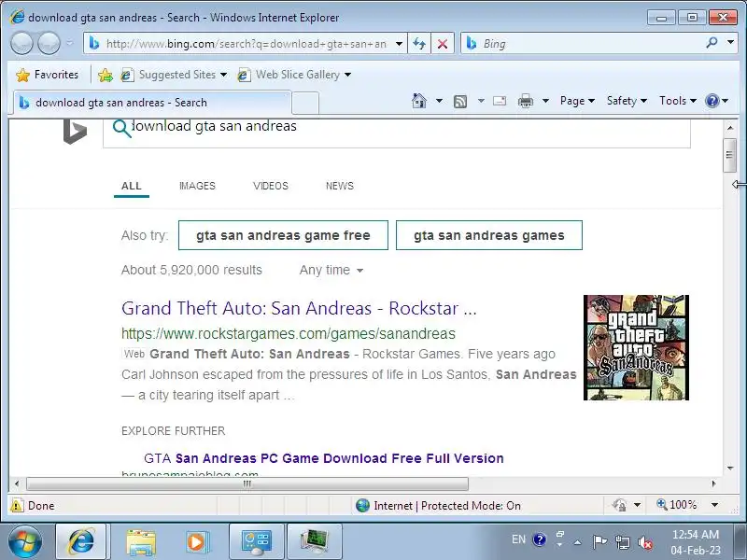Open a new blank tab

[305, 103]
